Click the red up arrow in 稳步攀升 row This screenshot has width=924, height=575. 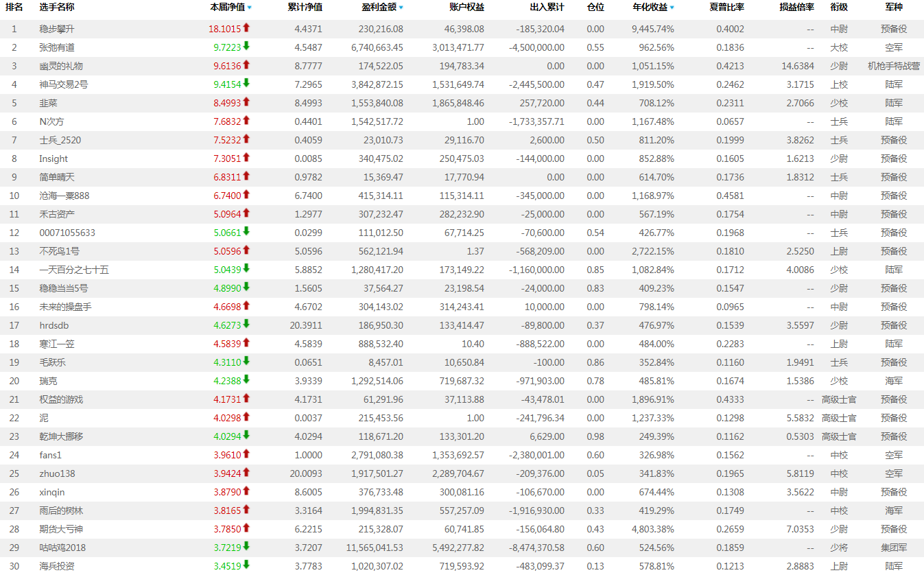pos(246,28)
